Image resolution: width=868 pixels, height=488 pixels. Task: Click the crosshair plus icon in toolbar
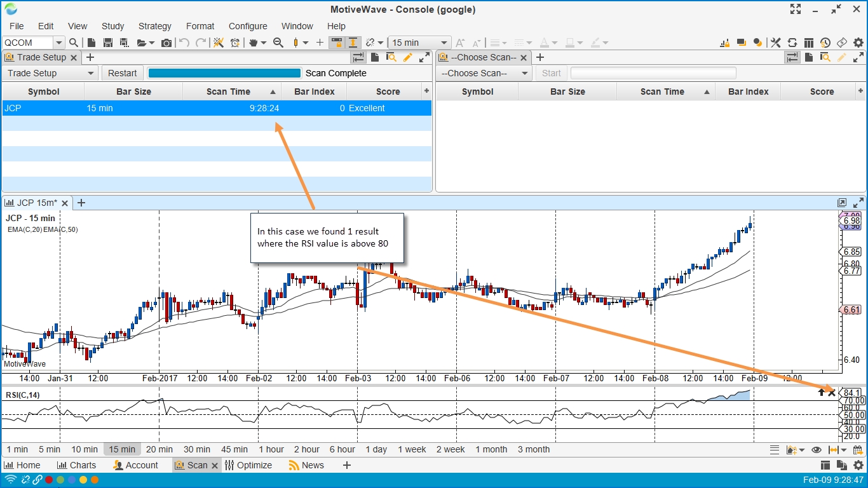click(320, 43)
